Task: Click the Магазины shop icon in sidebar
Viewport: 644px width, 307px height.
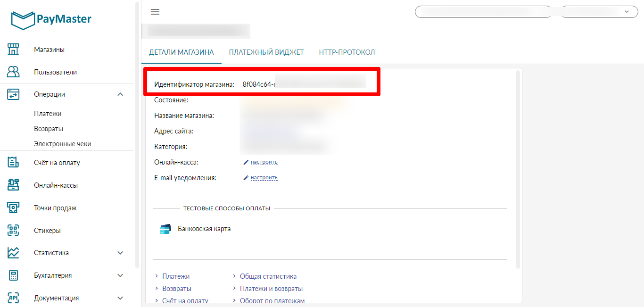Action: pyautogui.click(x=13, y=49)
